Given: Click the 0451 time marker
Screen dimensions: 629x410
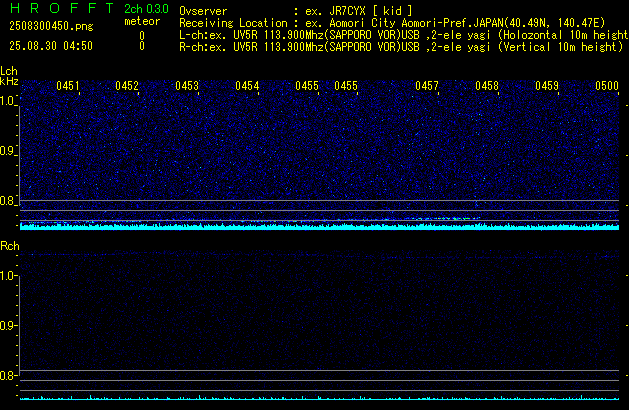Looking at the screenshot, I should click(x=68, y=86).
